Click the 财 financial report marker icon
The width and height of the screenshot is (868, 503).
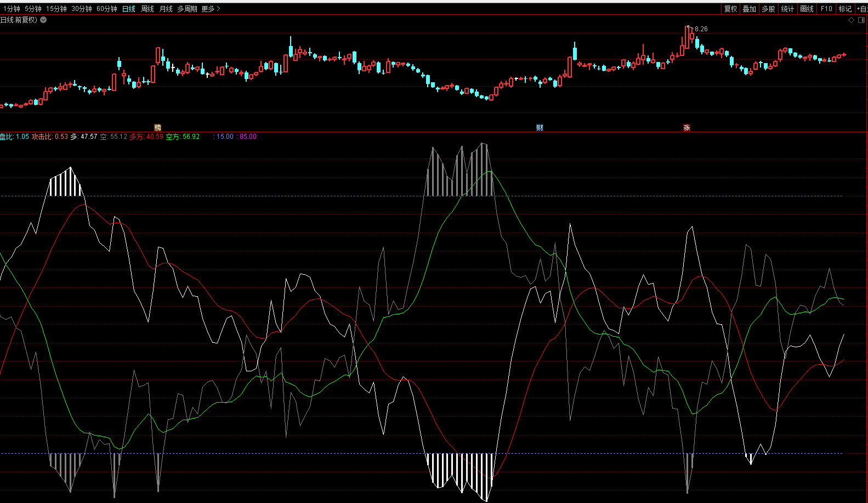coord(540,128)
